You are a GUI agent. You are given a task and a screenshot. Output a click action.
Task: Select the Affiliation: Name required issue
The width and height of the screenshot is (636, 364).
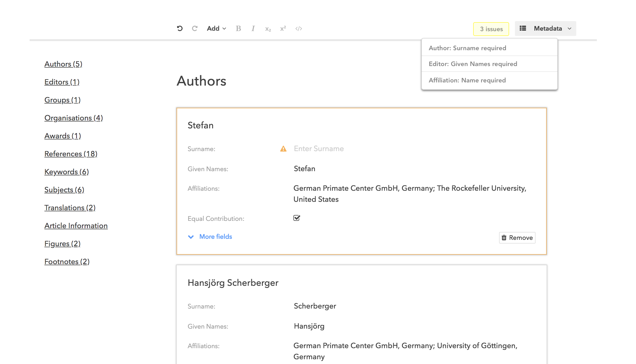490,80
